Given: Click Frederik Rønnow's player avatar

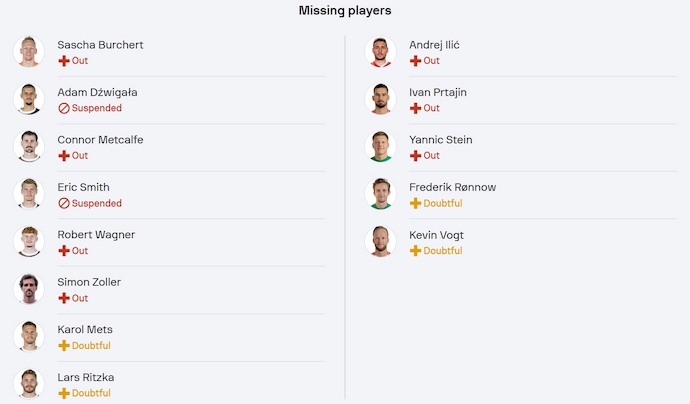Looking at the screenshot, I should click(x=380, y=194).
